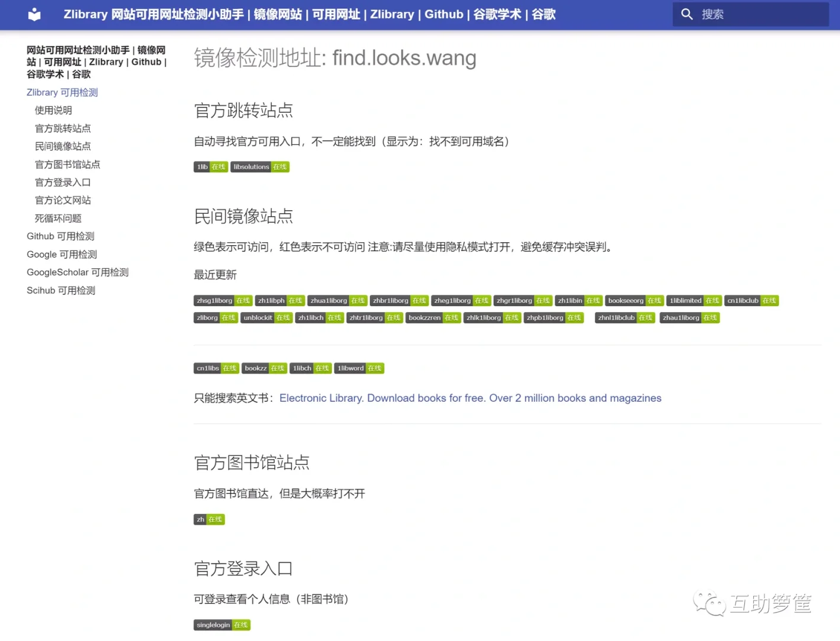
Task: Open the 1lib status badge
Action: [211, 167]
